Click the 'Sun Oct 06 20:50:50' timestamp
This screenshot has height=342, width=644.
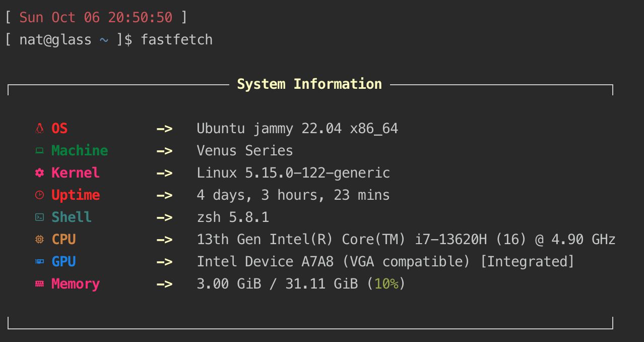(96, 18)
